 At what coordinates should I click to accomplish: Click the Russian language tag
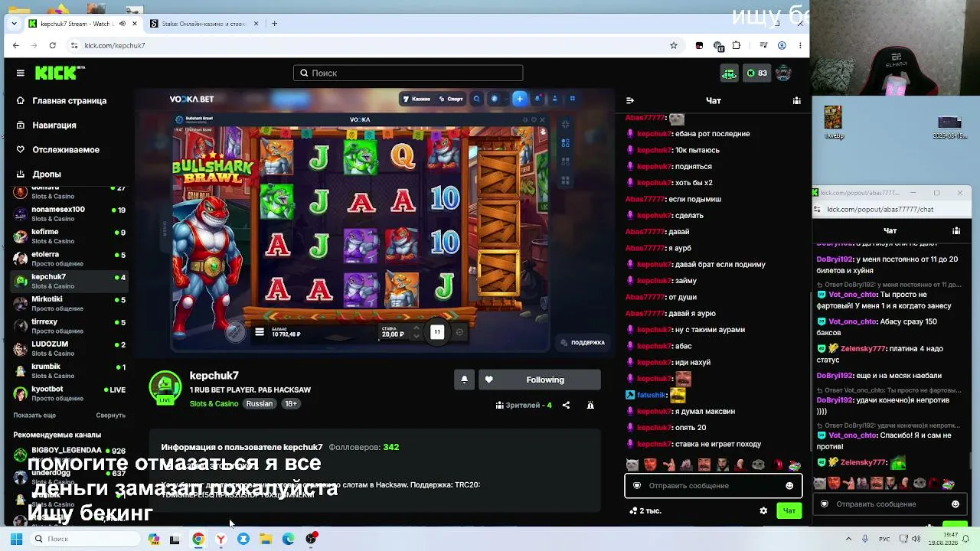(260, 404)
